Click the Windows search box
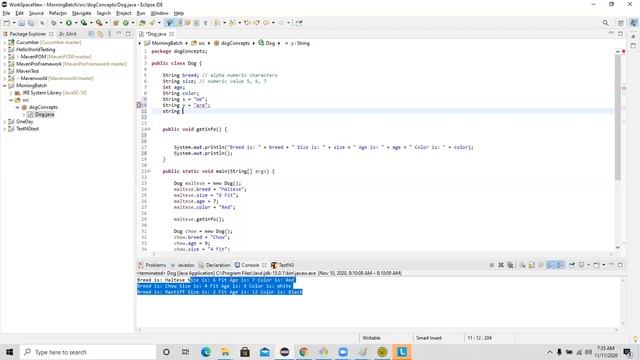Image resolution: width=640 pixels, height=360 pixels. tap(88, 352)
